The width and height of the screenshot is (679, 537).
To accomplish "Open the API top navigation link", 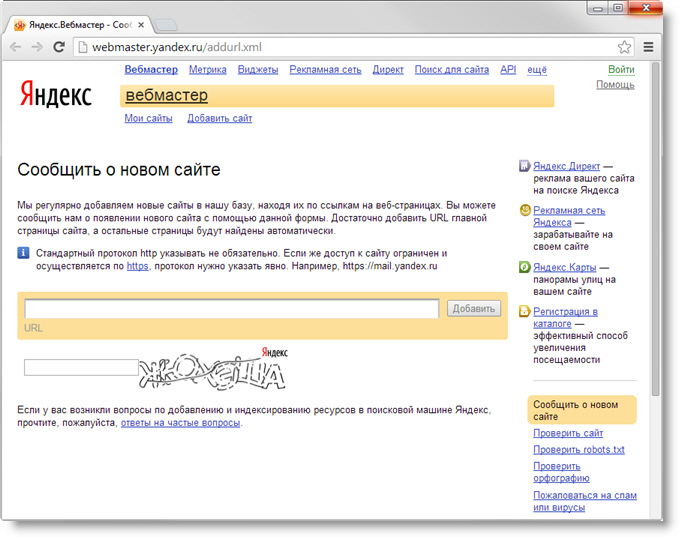I will (508, 70).
